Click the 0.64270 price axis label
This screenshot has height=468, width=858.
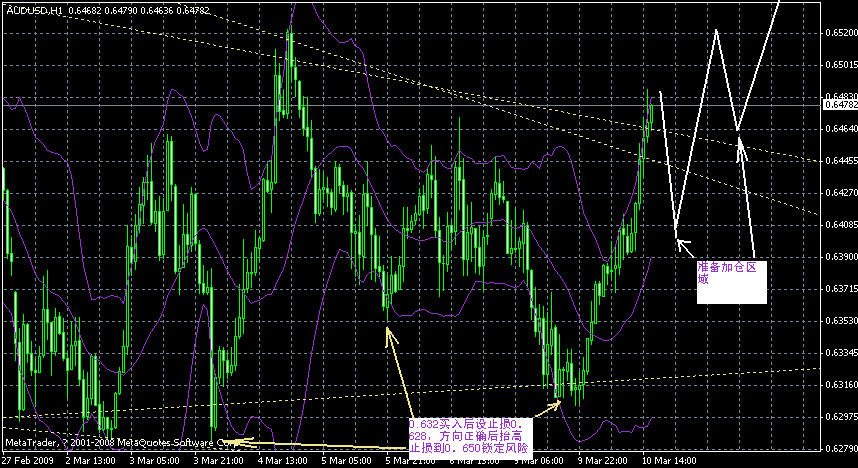[x=842, y=193]
